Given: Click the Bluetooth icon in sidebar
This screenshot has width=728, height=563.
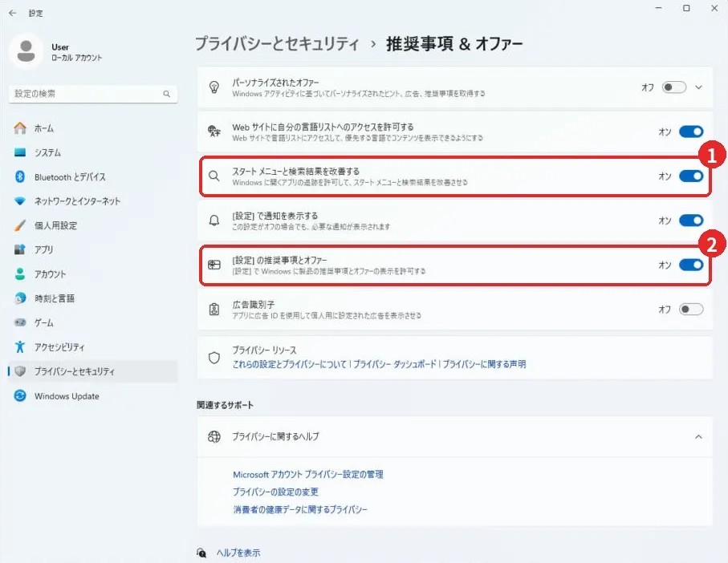Looking at the screenshot, I should [x=20, y=176].
